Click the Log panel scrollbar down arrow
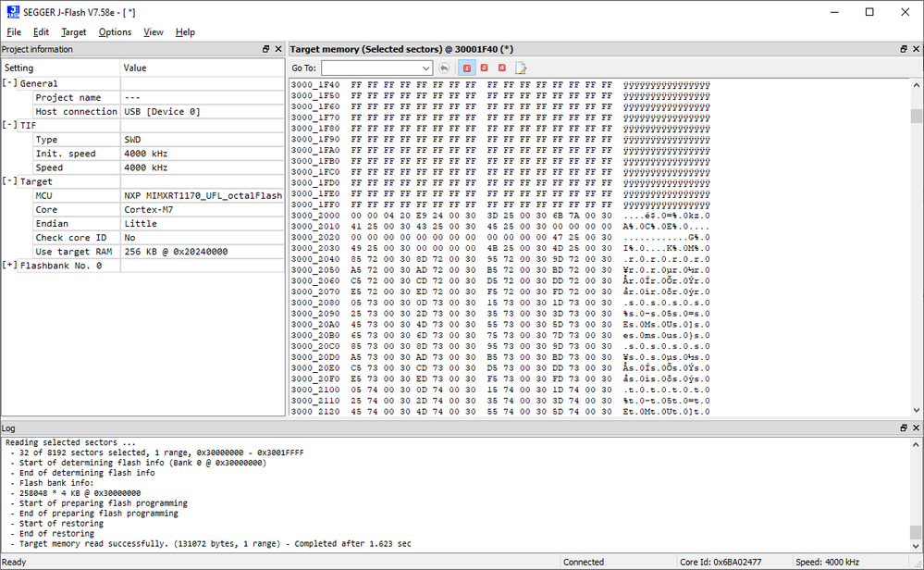Viewport: 924px width, 570px height. coord(916,546)
